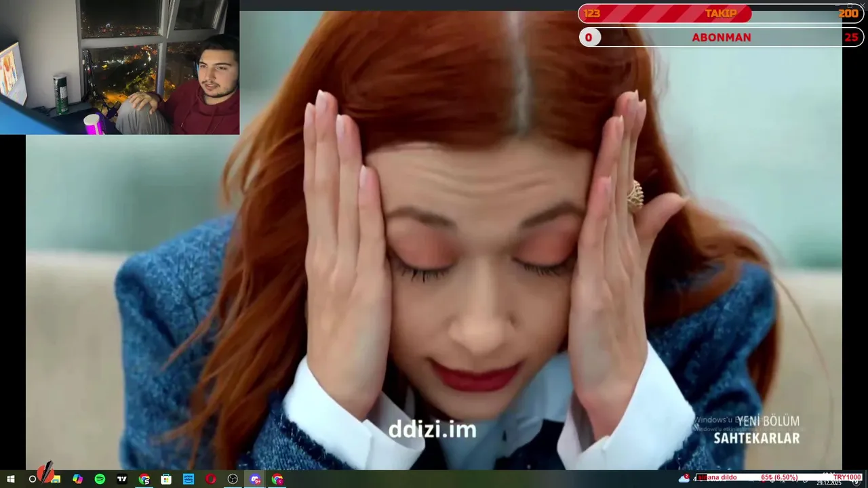This screenshot has height=488, width=868.
Task: Click the ABONMAN subscriber goal bar
Action: tap(721, 37)
